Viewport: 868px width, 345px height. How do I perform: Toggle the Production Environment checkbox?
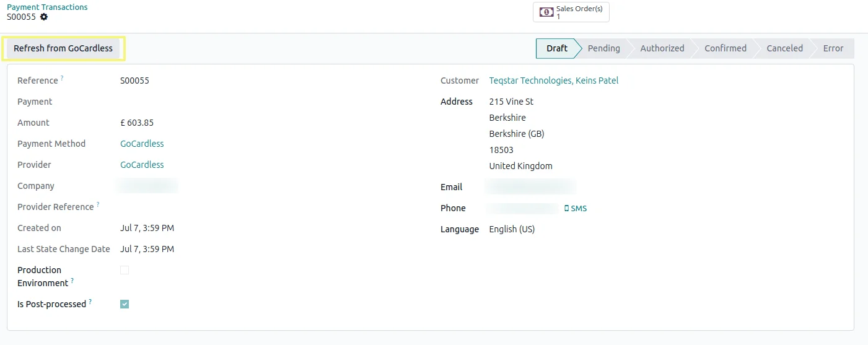point(125,270)
